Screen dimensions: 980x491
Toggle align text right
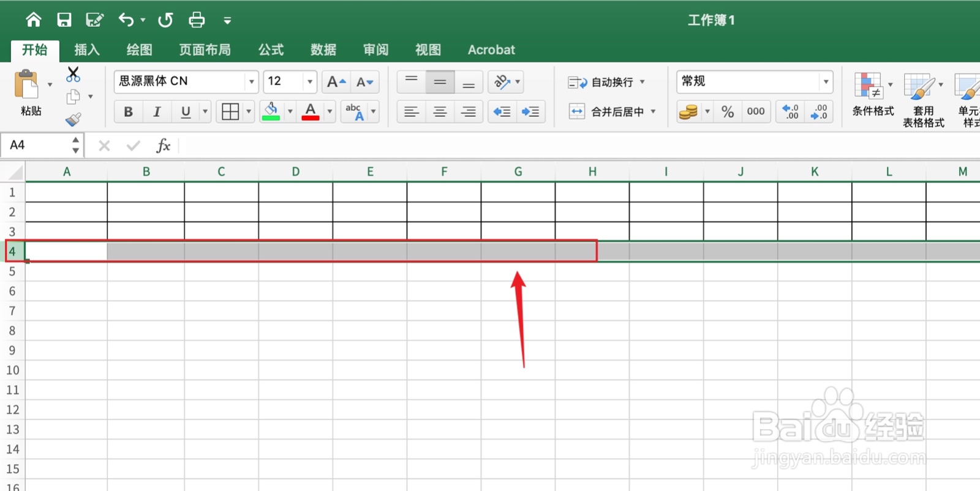[x=469, y=111]
